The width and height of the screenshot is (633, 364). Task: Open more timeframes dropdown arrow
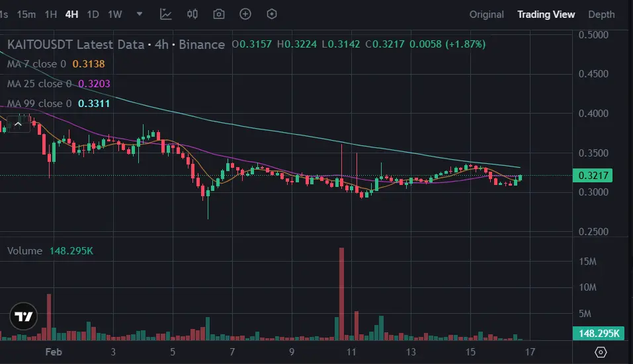(x=140, y=14)
